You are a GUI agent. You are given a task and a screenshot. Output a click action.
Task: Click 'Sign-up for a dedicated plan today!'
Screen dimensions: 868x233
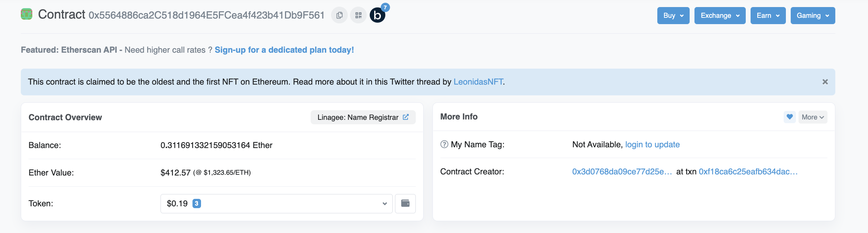tap(284, 50)
